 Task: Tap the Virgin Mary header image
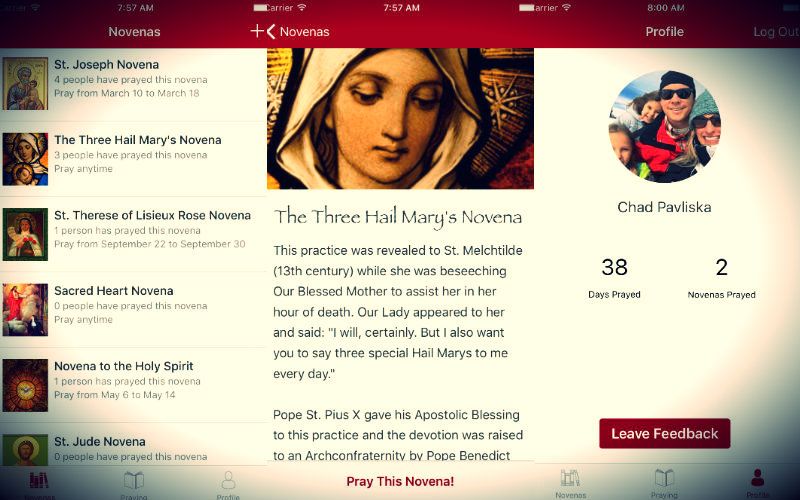pos(400,118)
